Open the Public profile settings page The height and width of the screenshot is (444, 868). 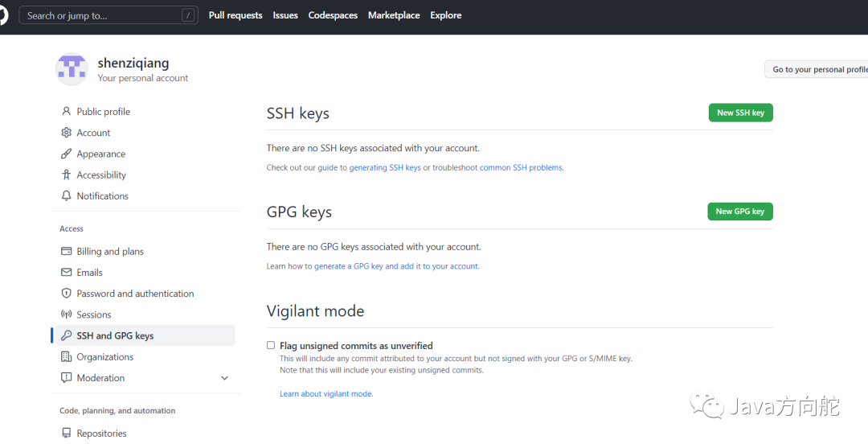point(103,112)
